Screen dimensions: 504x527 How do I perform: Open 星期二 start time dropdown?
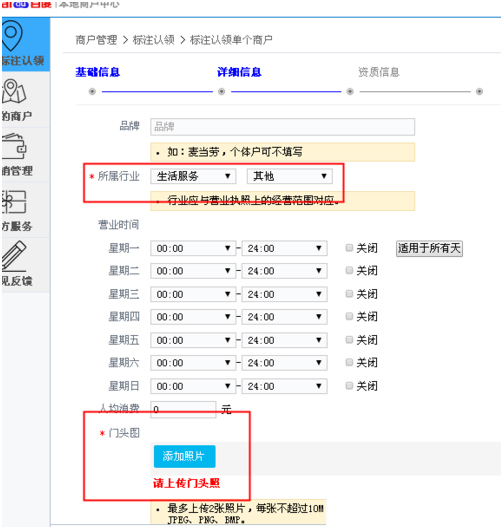pos(193,271)
